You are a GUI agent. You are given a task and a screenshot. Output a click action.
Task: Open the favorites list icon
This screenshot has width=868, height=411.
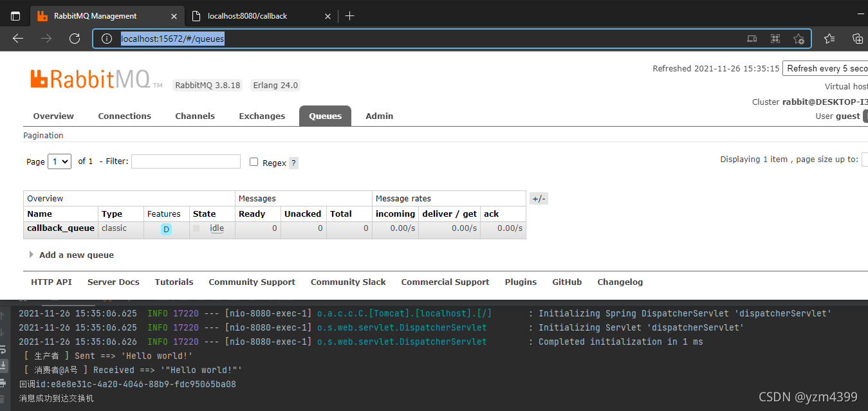point(829,39)
